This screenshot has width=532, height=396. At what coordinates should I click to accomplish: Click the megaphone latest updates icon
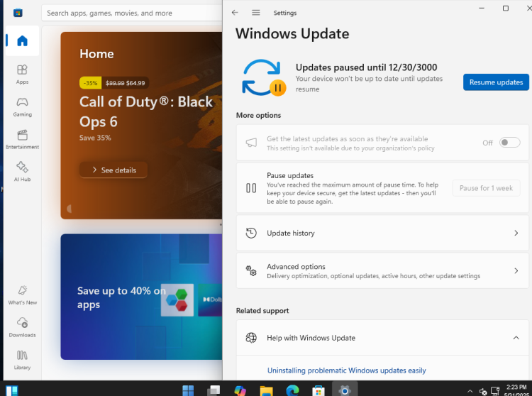[x=251, y=143]
